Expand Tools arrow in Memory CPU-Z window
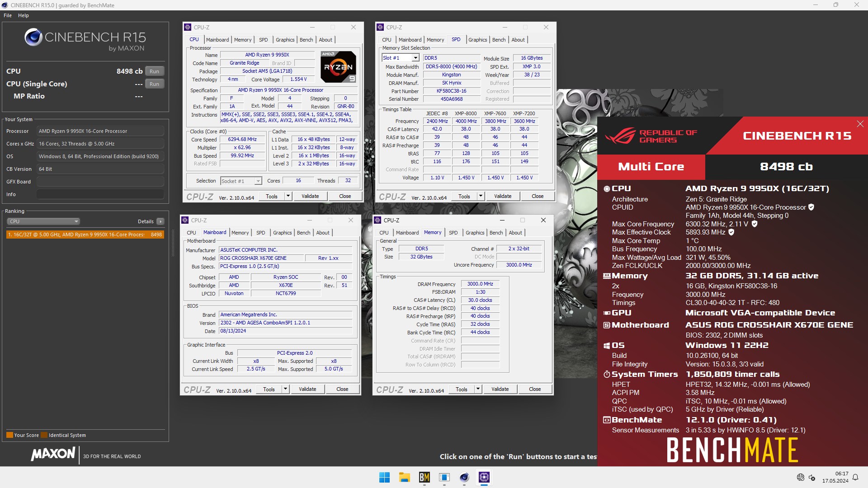868x488 pixels. 478,389
